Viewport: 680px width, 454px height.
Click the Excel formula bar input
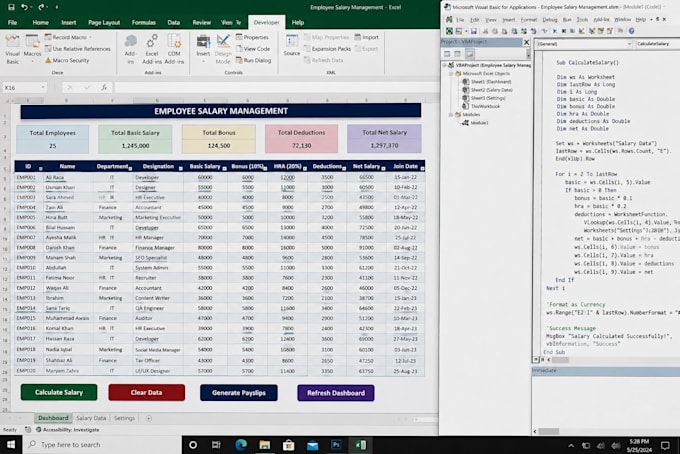point(276,87)
